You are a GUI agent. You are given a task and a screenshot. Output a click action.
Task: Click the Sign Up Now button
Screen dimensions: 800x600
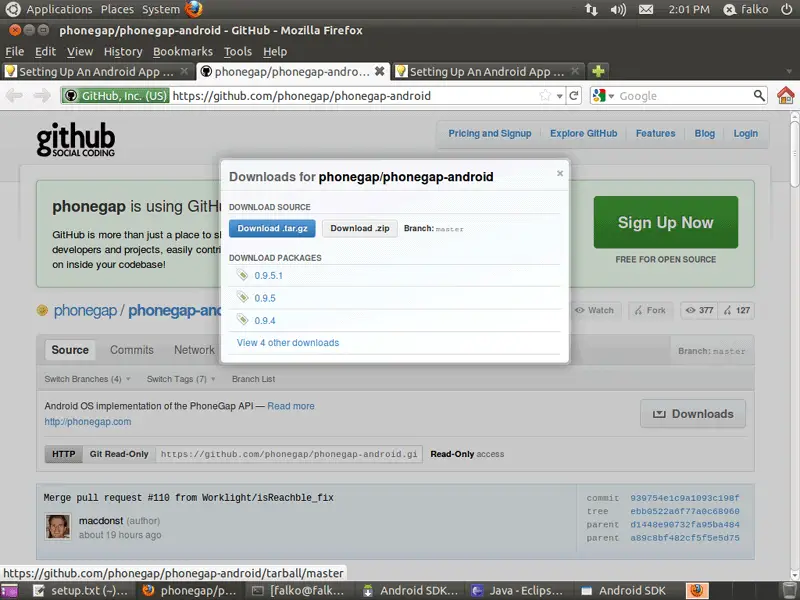(x=665, y=222)
